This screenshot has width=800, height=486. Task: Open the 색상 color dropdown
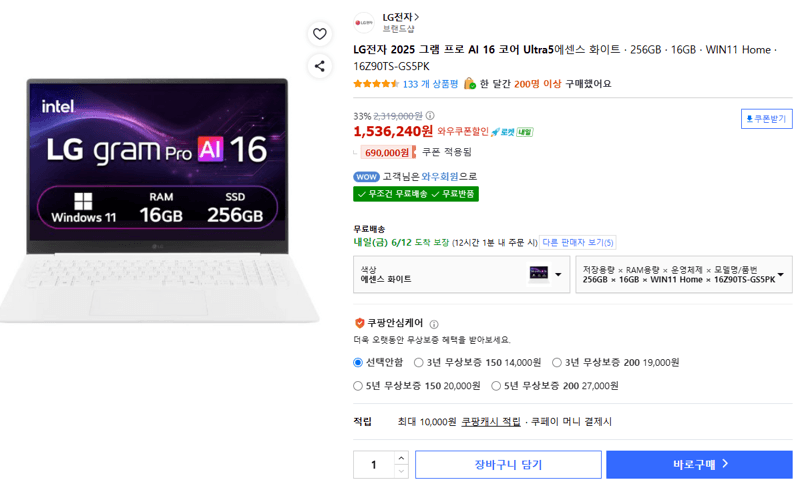coord(461,274)
